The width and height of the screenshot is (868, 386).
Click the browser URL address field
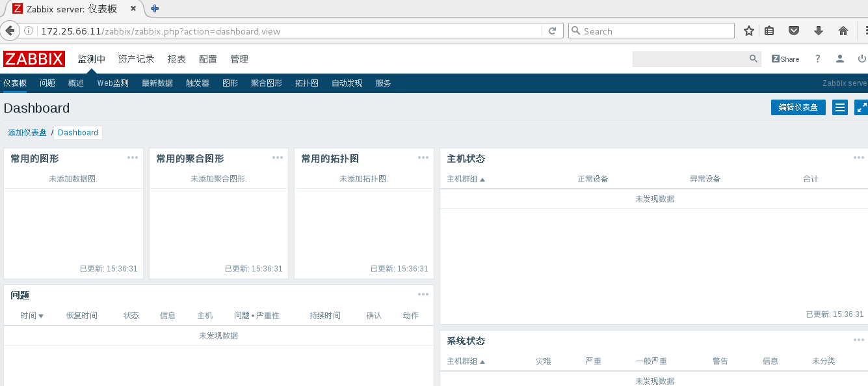pos(289,31)
